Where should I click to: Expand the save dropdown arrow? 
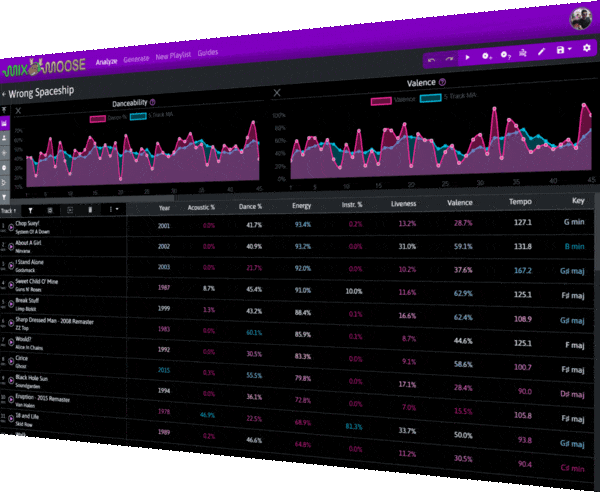point(570,49)
